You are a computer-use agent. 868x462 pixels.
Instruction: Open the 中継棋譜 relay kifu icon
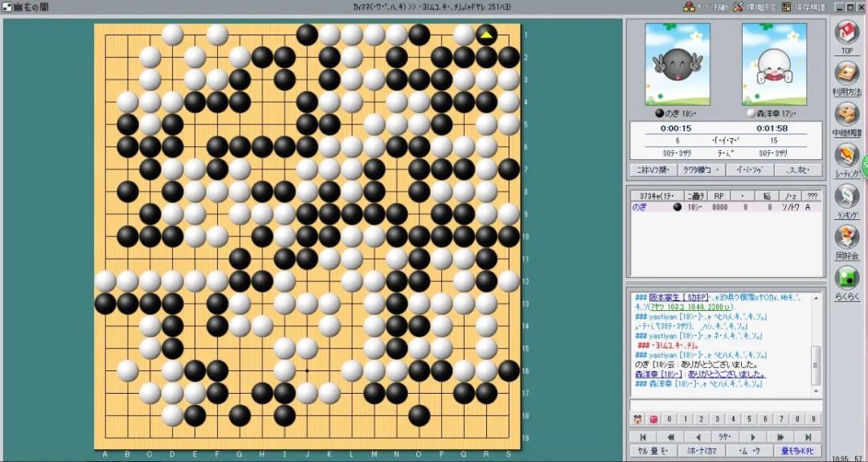(847, 115)
